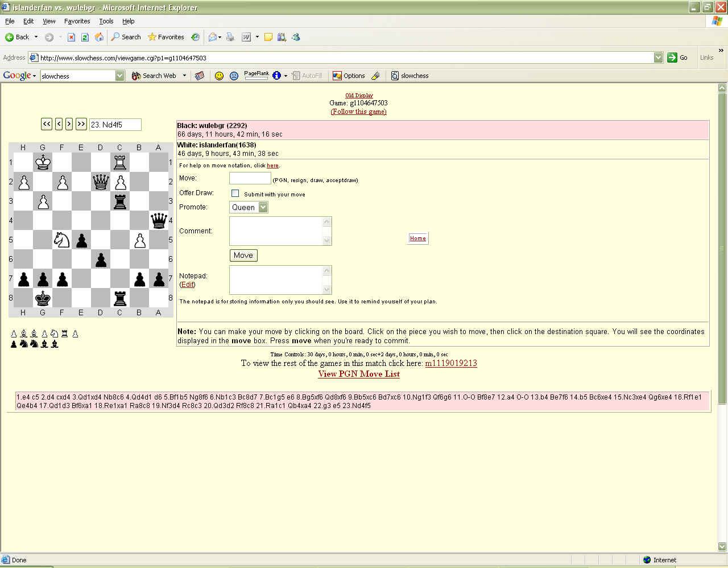
Task: Expand the Google search box dropdown
Action: click(x=119, y=76)
